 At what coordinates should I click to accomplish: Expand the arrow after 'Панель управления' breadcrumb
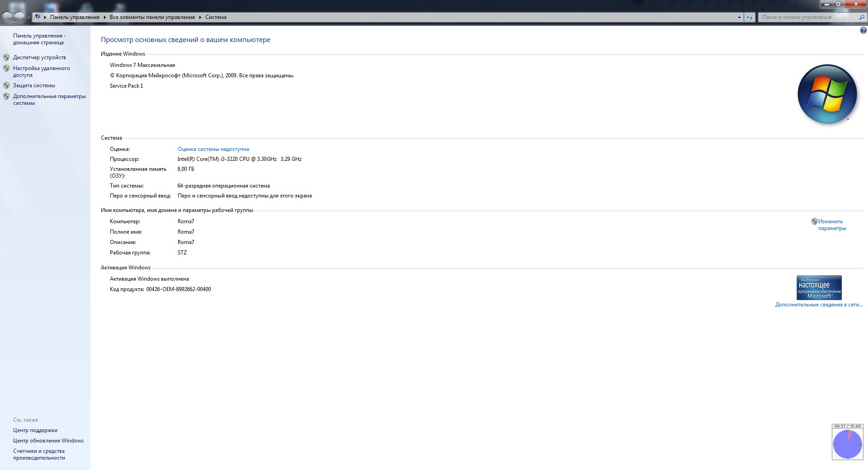(x=104, y=17)
